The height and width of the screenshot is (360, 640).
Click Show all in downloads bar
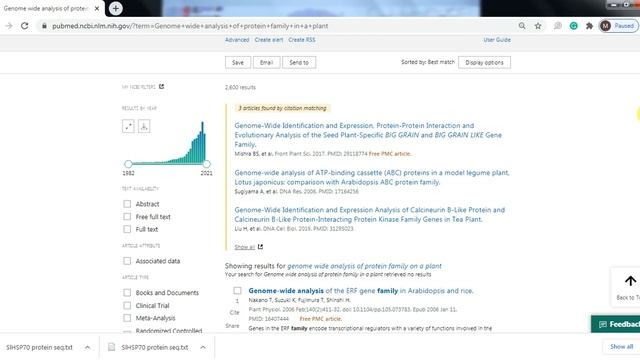[x=622, y=347]
